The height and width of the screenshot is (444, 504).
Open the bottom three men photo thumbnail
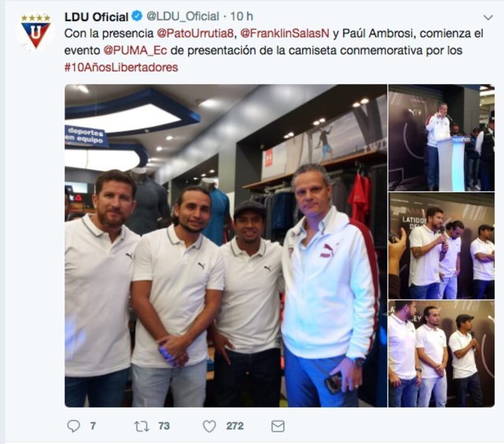tap(442, 354)
